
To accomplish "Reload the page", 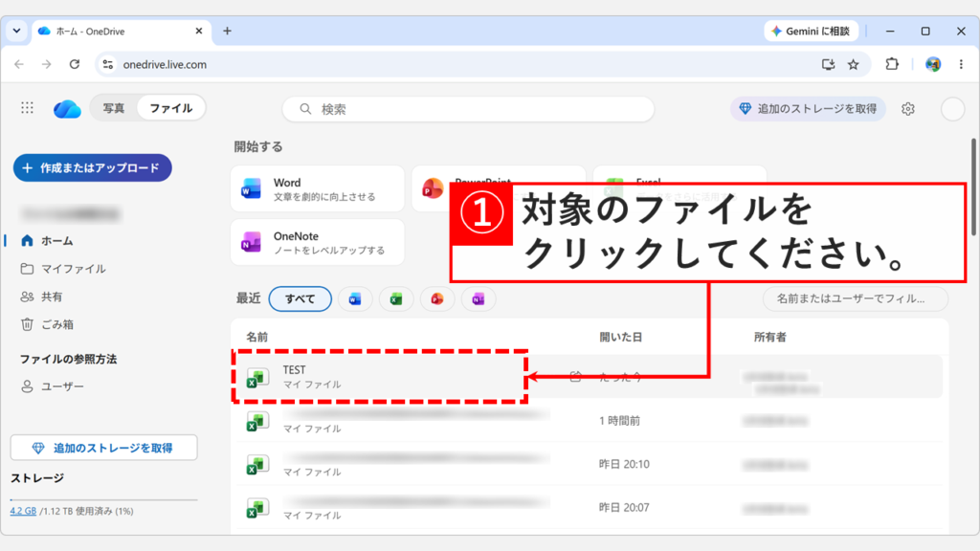I will pos(75,64).
